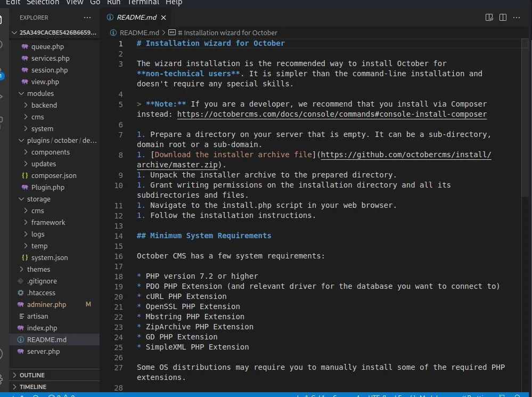Open the Selection menu
Image resolution: width=532 pixels, height=397 pixels.
point(43,3)
